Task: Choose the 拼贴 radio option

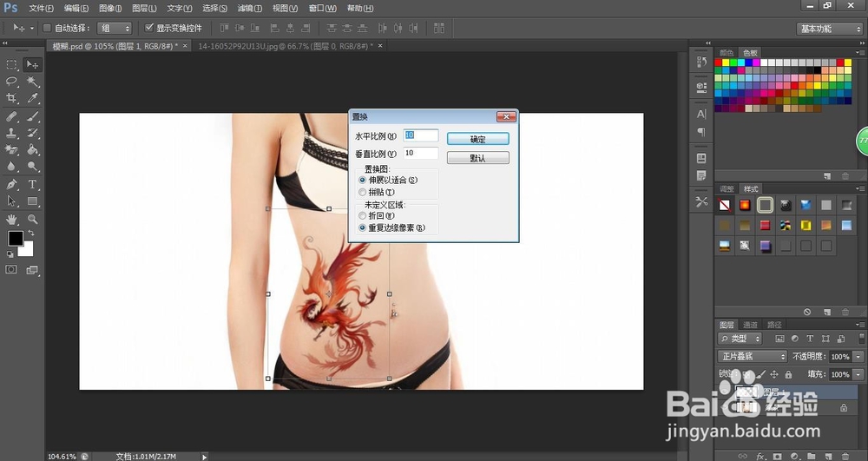Action: click(363, 192)
